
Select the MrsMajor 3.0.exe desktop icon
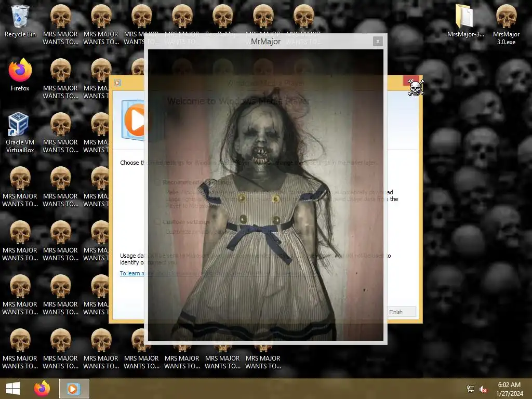(506, 25)
